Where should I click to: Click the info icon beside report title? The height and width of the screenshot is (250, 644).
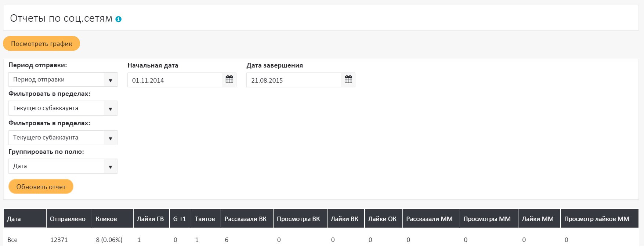tap(118, 19)
